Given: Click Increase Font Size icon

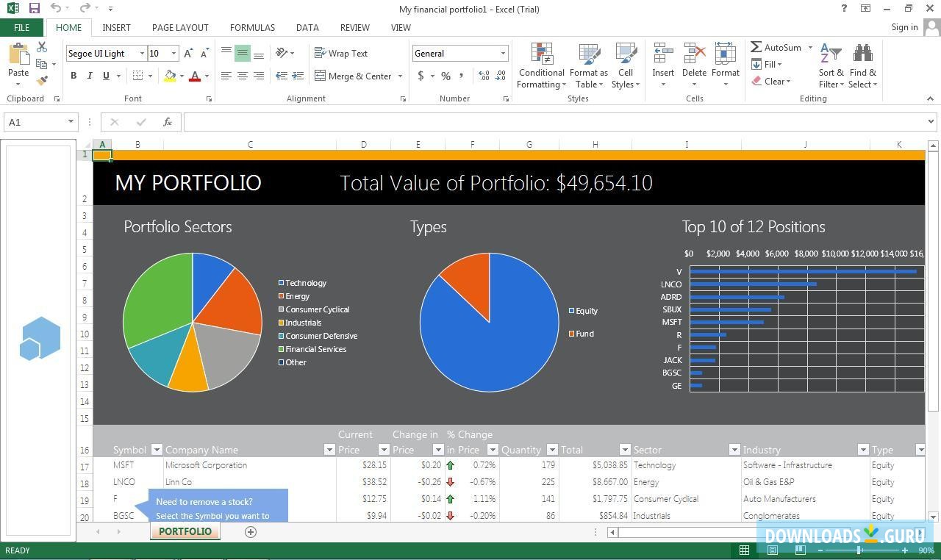Looking at the screenshot, I should coord(188,53).
